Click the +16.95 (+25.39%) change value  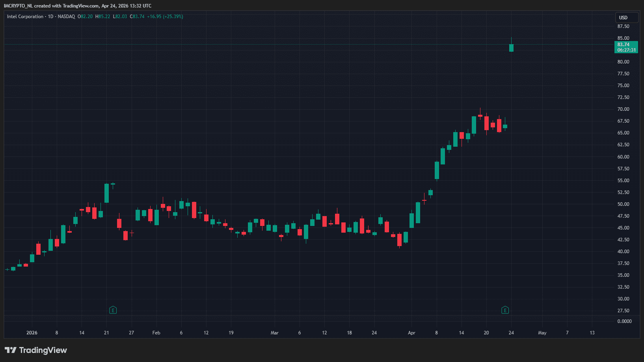pos(165,17)
